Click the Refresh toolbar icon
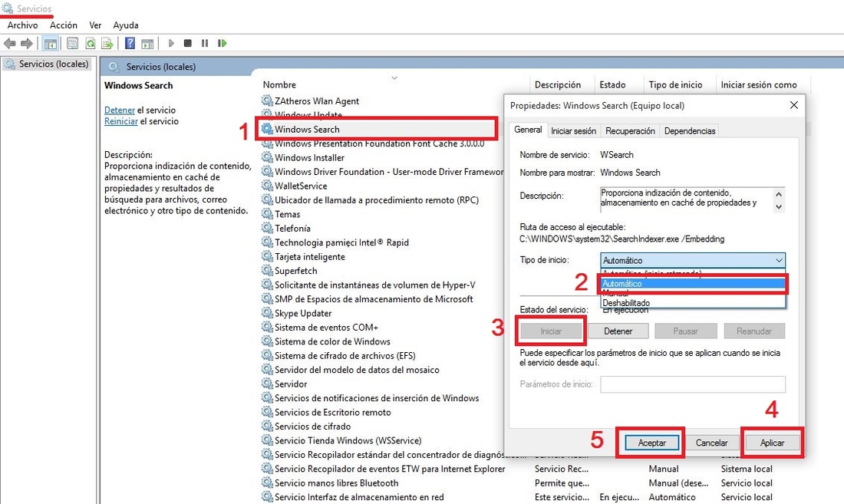Screen dimensions: 844x504 click(91, 44)
